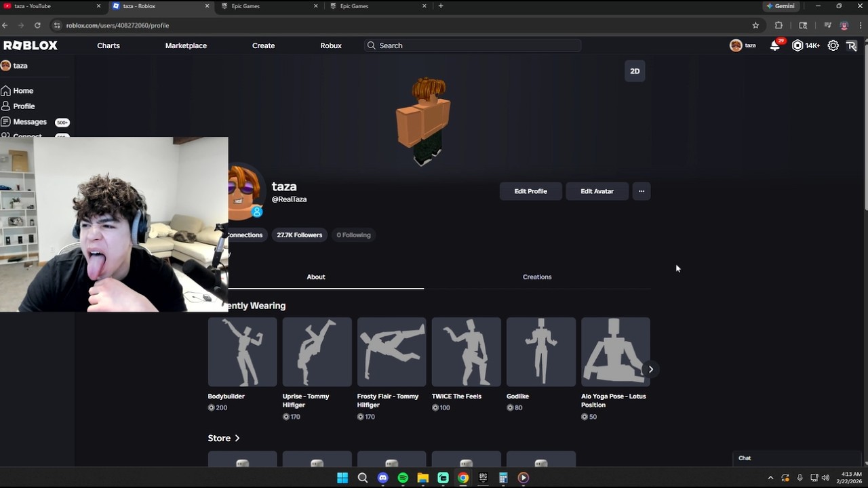Click the Edit Avatar button

pyautogui.click(x=597, y=191)
